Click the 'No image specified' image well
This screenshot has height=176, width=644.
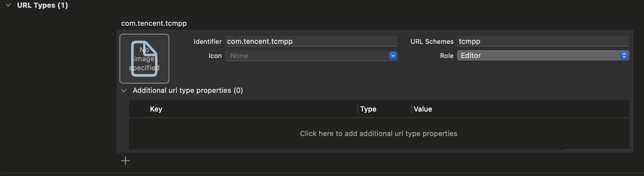pos(144,59)
